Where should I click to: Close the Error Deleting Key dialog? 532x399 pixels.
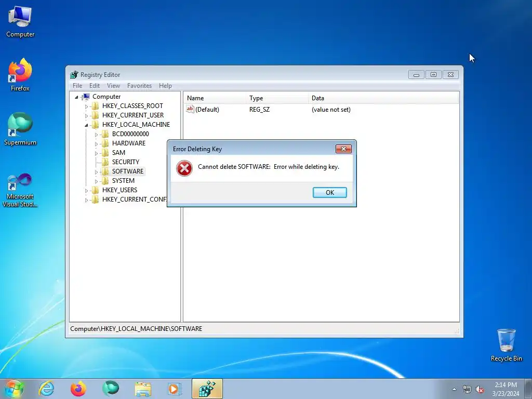(x=343, y=149)
